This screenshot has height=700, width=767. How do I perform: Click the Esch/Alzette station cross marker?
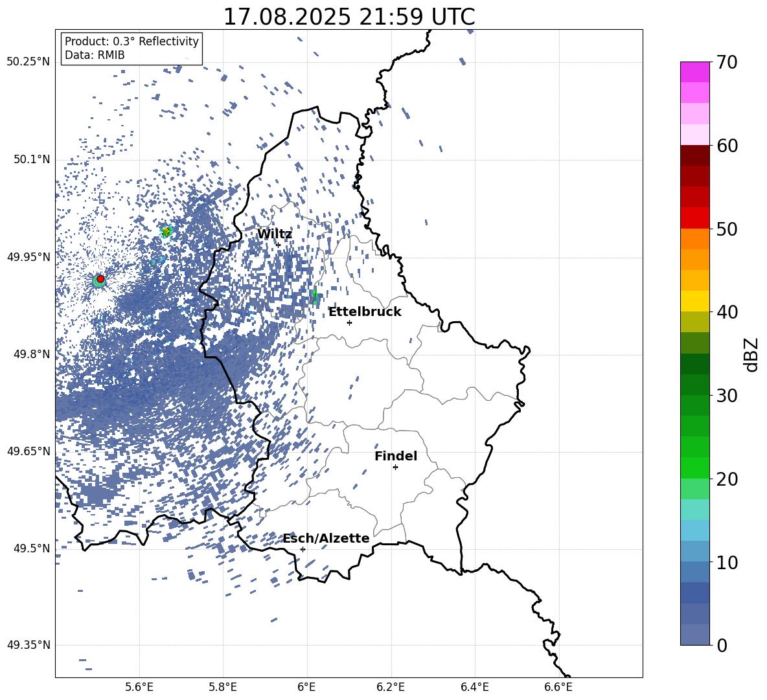(303, 549)
